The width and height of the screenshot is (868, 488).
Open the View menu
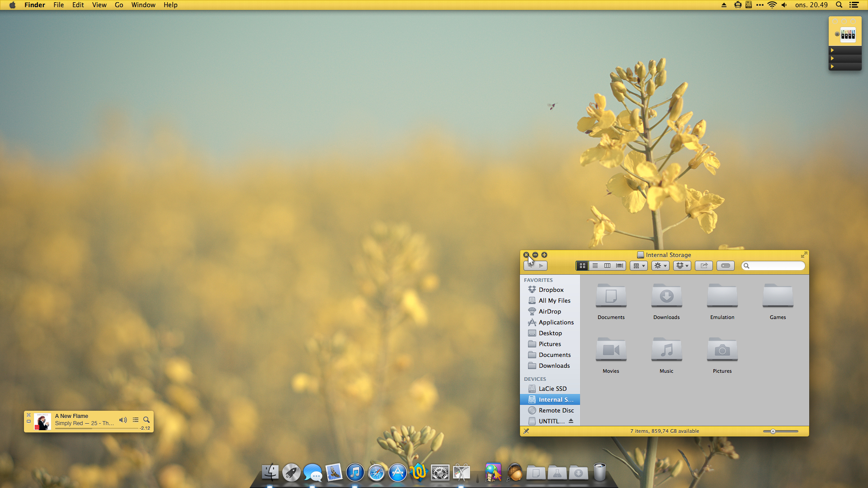click(99, 5)
